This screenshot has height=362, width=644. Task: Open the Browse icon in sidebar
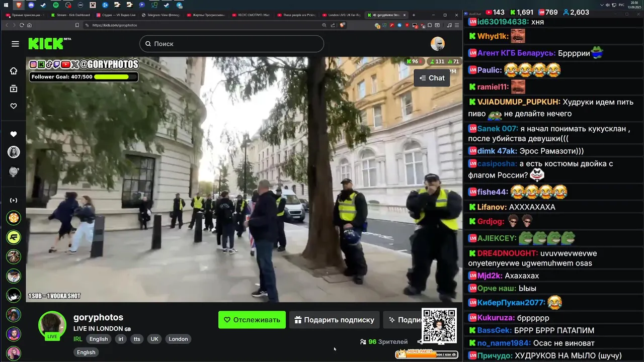click(x=14, y=88)
